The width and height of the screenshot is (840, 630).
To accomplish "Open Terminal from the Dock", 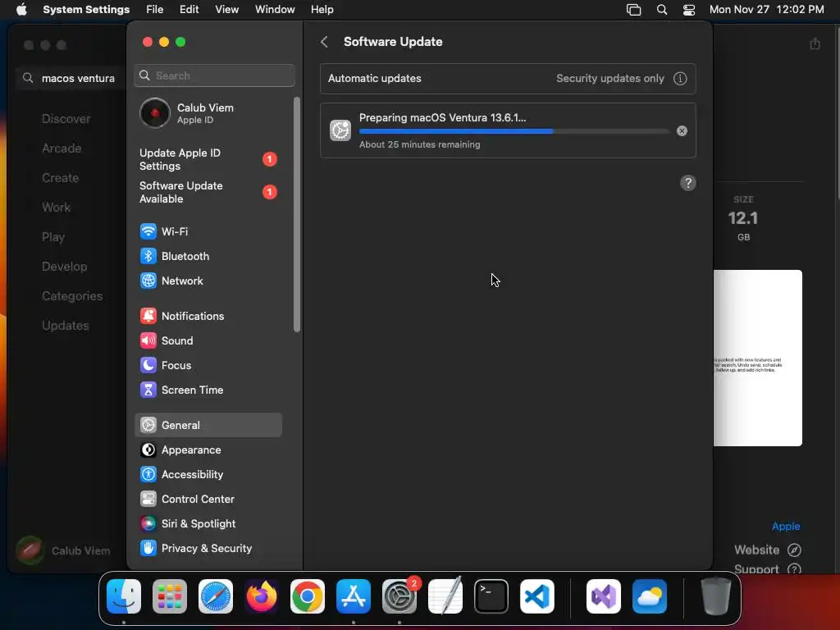I will pos(491,596).
